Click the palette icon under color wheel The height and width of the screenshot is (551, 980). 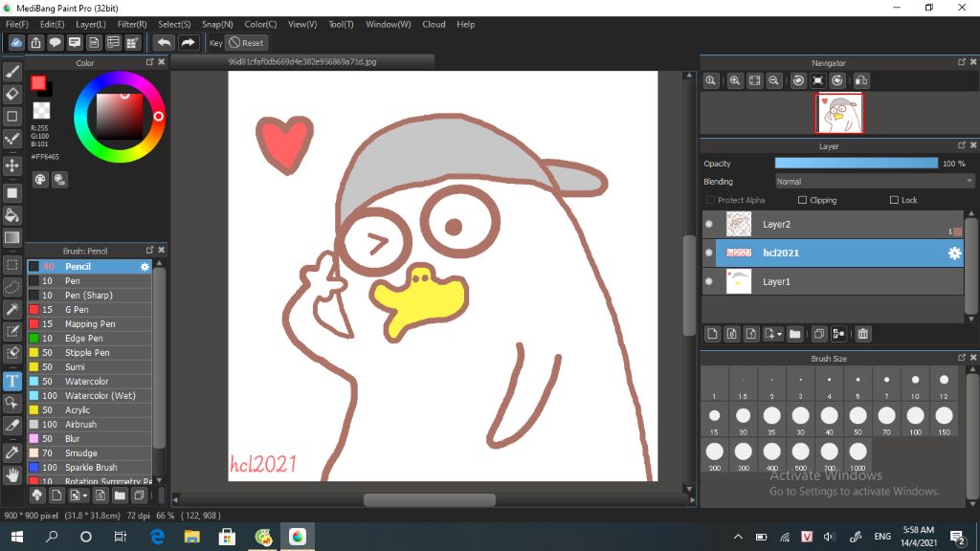tap(40, 180)
